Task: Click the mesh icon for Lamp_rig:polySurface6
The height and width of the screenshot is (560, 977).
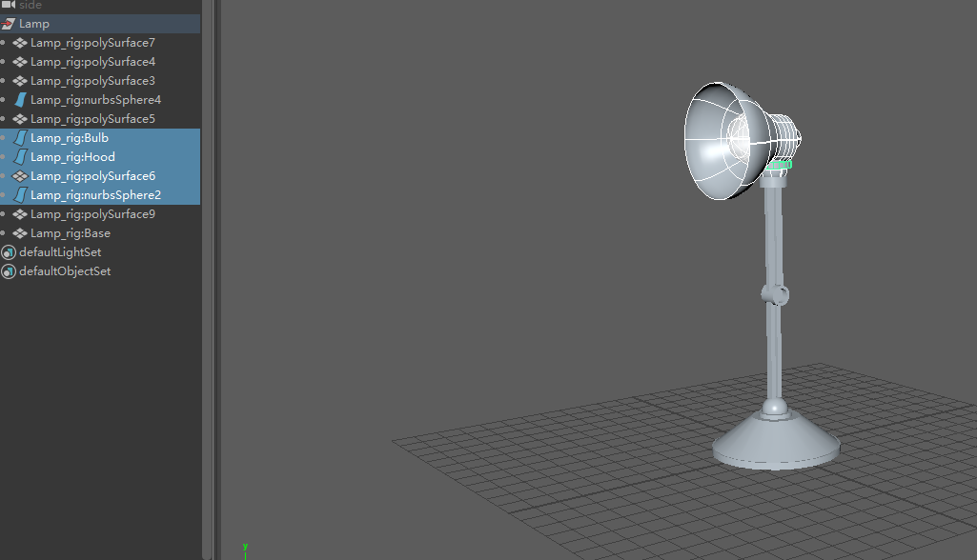Action: (20, 176)
